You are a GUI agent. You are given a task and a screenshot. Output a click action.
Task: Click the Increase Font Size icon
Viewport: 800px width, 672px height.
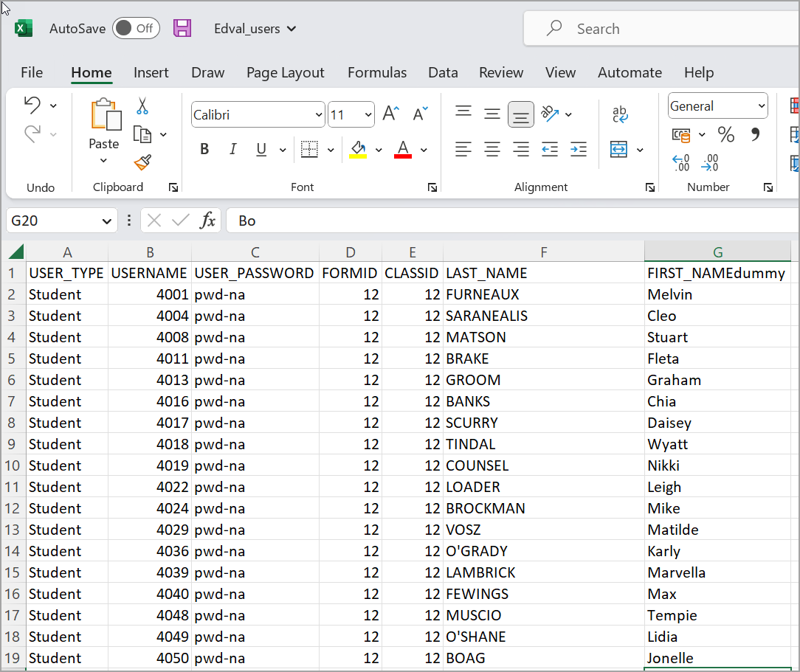coord(390,114)
